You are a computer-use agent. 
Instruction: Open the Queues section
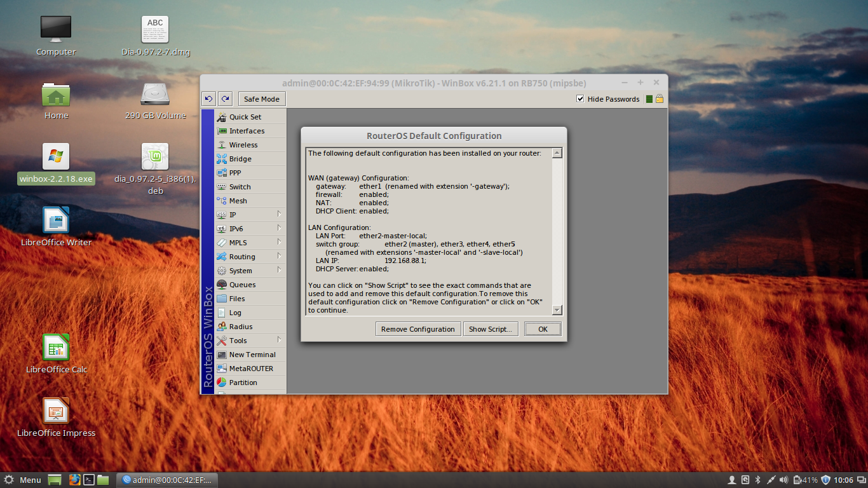point(250,285)
